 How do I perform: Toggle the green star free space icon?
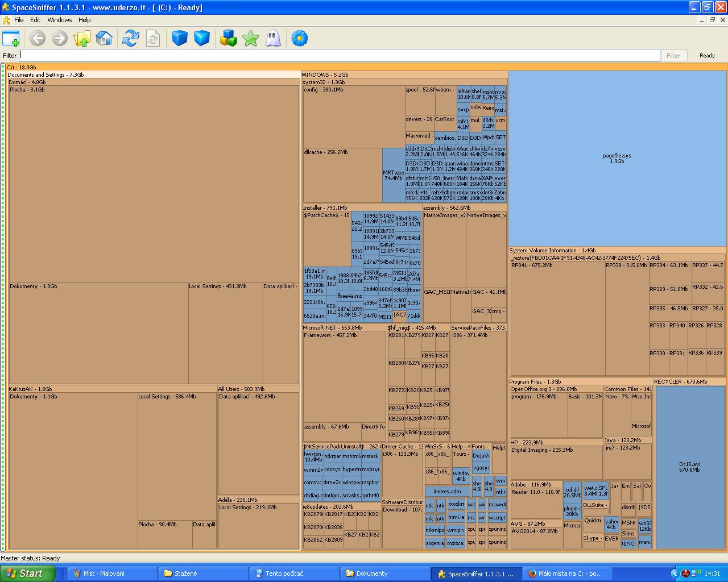[x=251, y=39]
